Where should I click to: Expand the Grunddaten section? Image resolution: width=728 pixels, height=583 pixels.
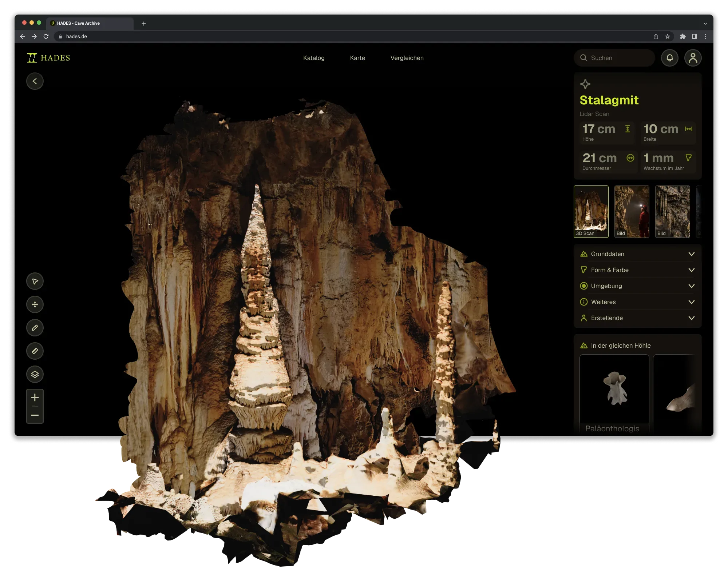tap(638, 254)
